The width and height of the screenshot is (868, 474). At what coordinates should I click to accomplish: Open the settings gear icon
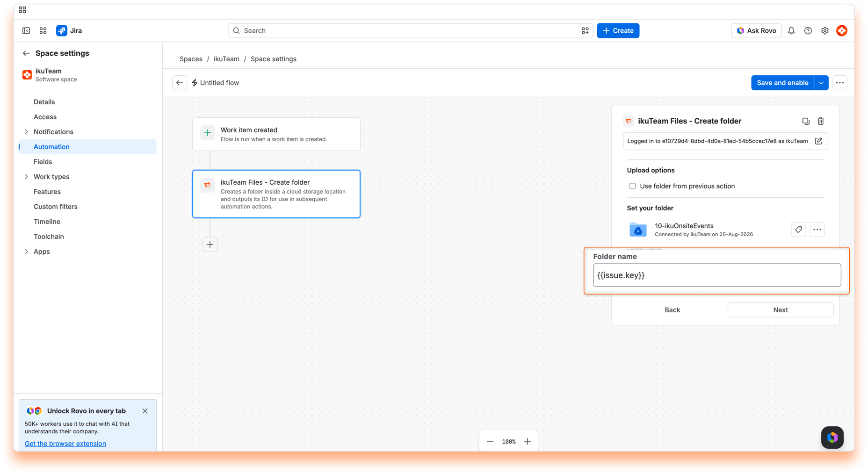(x=825, y=30)
